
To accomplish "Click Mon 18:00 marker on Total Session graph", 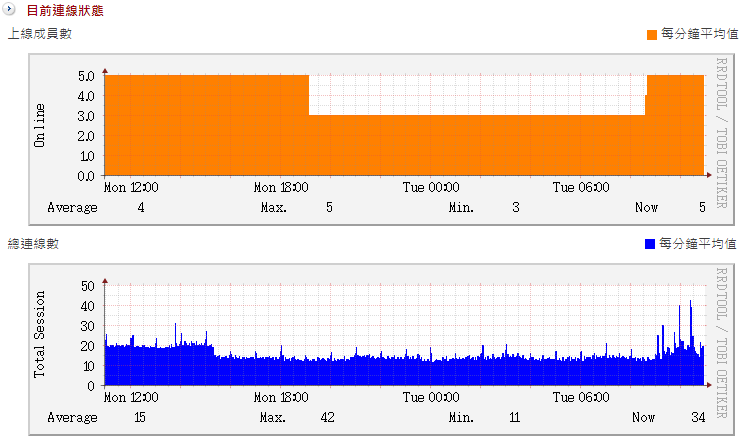I will click(281, 397).
